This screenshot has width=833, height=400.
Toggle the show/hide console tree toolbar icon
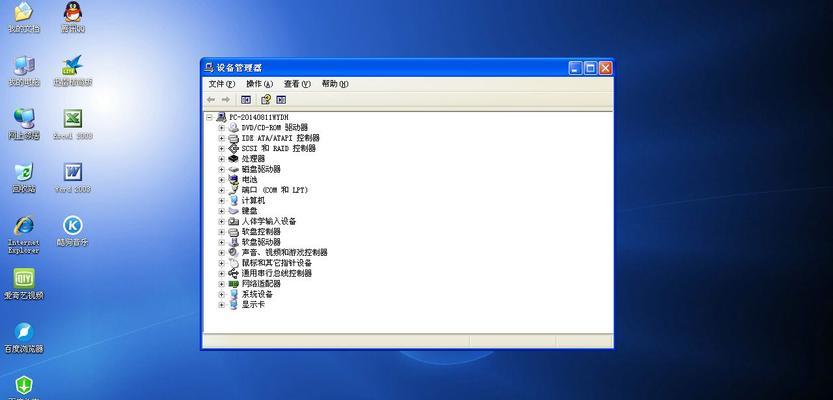point(245,99)
